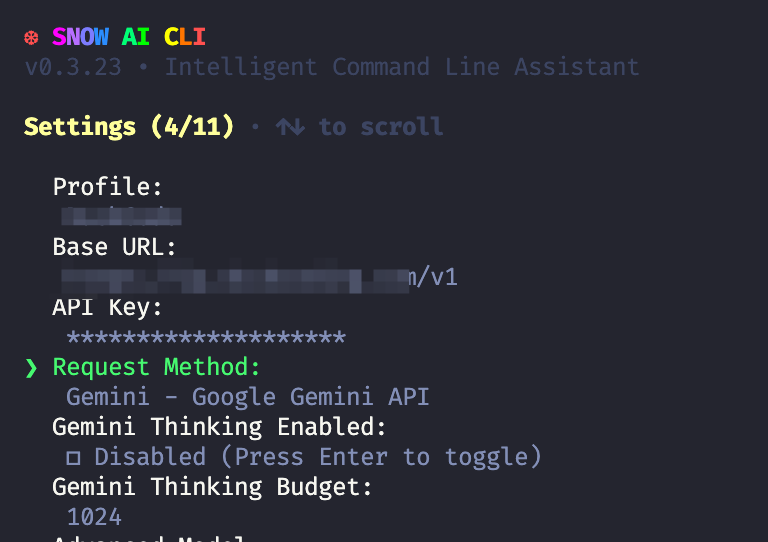Toggle the Gemini Thinking Disabled checkbox
The image size is (768, 542).
pyautogui.click(x=73, y=458)
